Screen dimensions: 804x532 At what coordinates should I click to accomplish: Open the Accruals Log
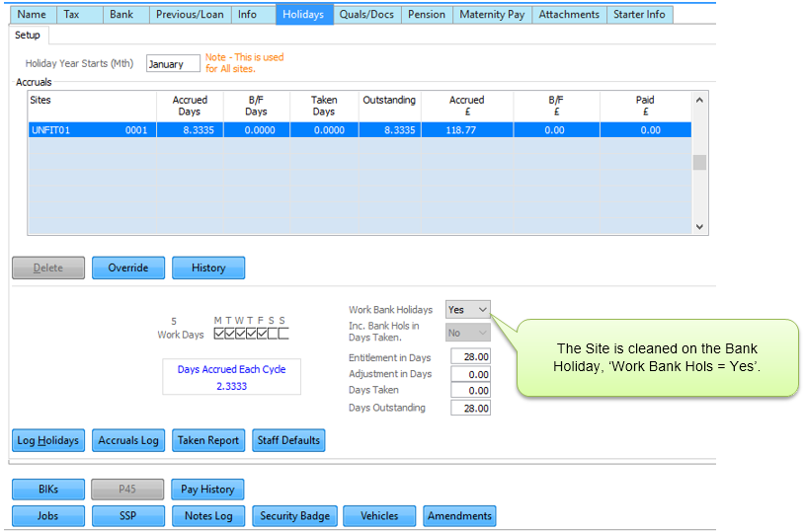pyautogui.click(x=128, y=440)
